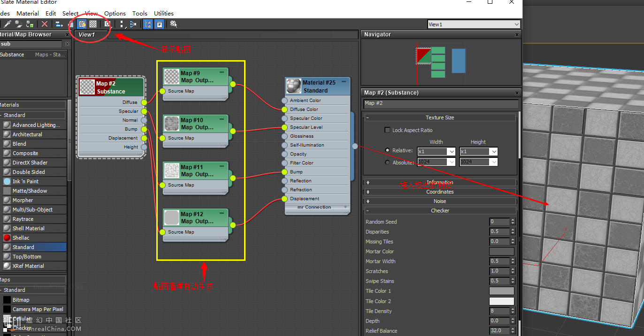Click the Tile Color 2 swatch
644x336 pixels.
[x=501, y=301]
